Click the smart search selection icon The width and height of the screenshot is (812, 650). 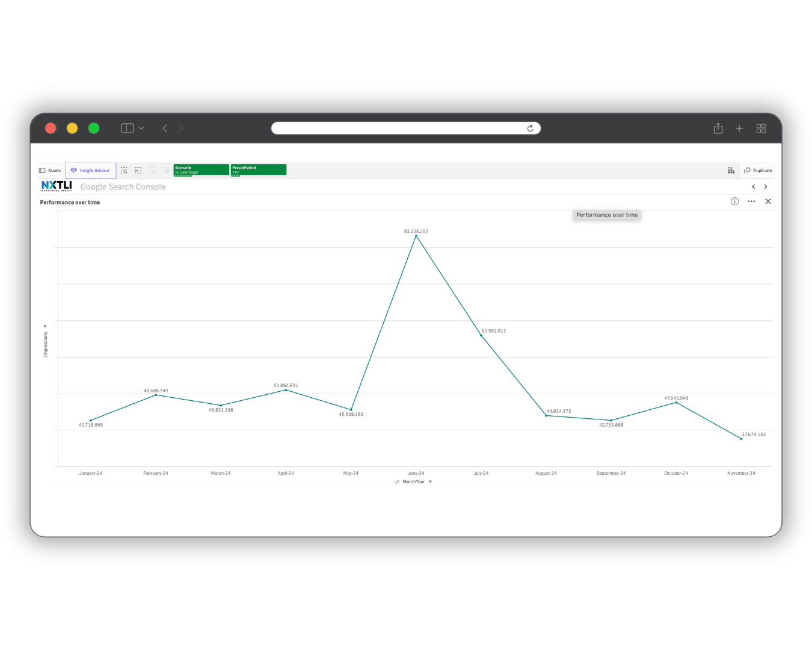[124, 170]
